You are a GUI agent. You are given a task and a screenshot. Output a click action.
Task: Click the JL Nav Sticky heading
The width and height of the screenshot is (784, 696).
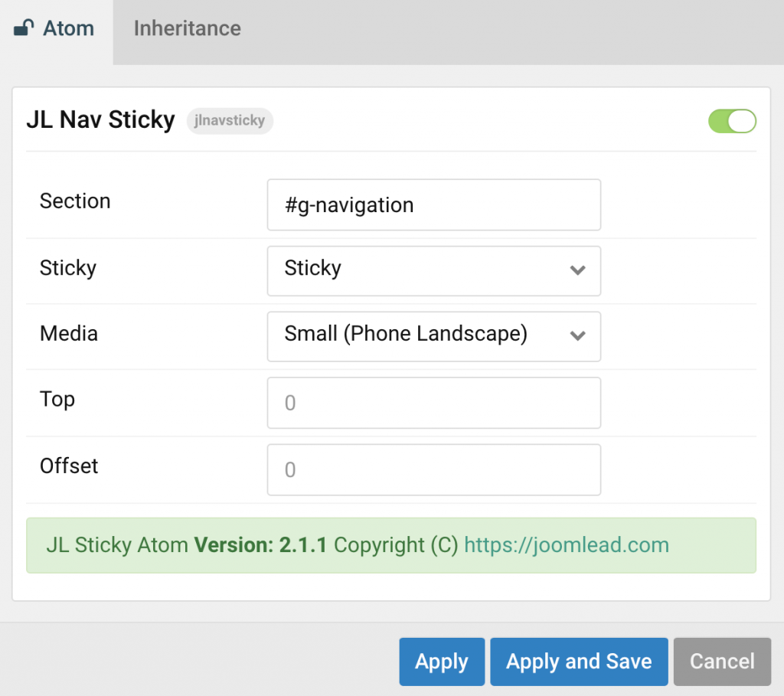(x=100, y=119)
